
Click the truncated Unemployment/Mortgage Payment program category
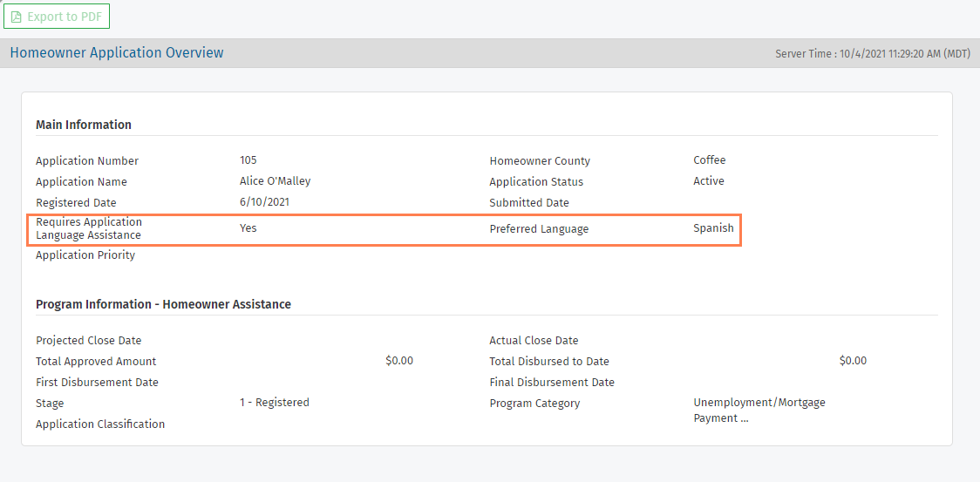[759, 410]
